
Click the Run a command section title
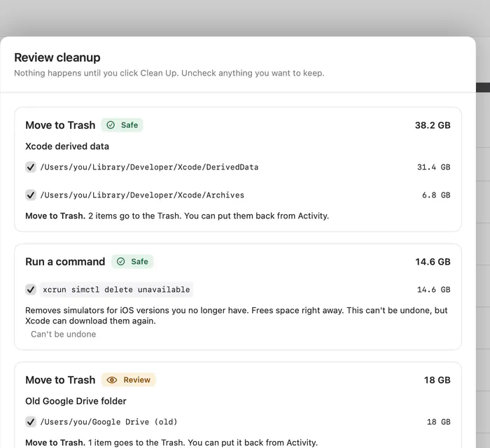[x=65, y=262]
